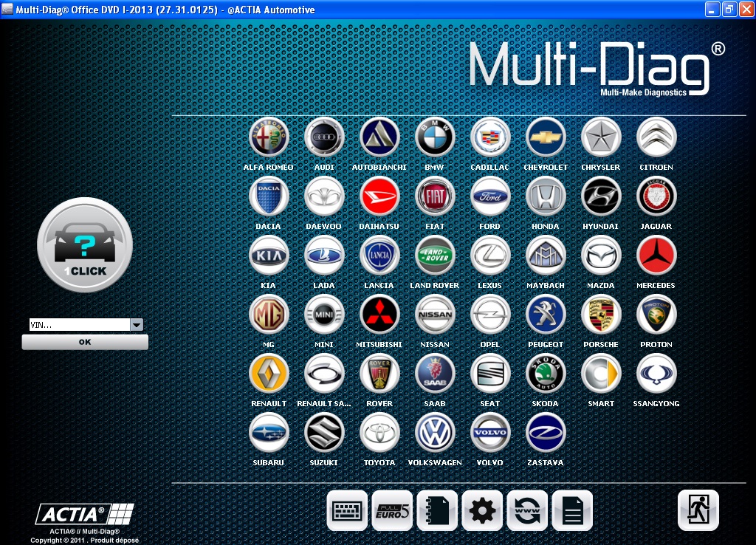Start 1 Click automatic vehicle identification
The image size is (756, 545).
click(85, 245)
